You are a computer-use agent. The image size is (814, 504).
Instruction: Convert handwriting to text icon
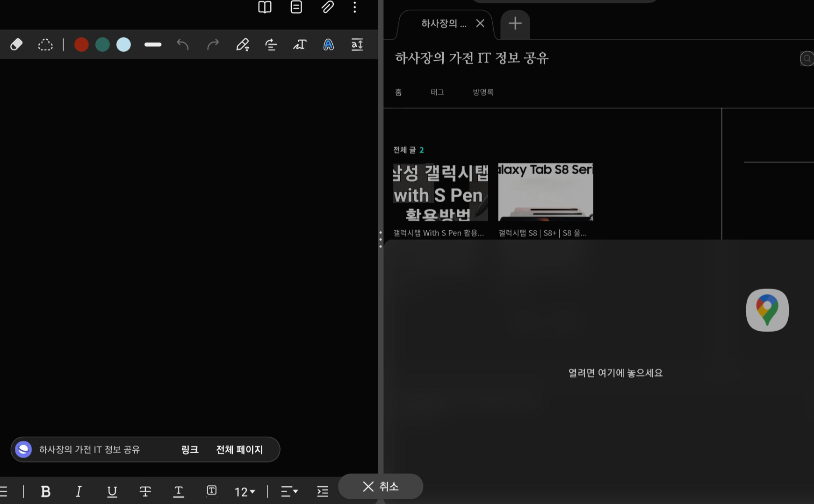pos(300,45)
